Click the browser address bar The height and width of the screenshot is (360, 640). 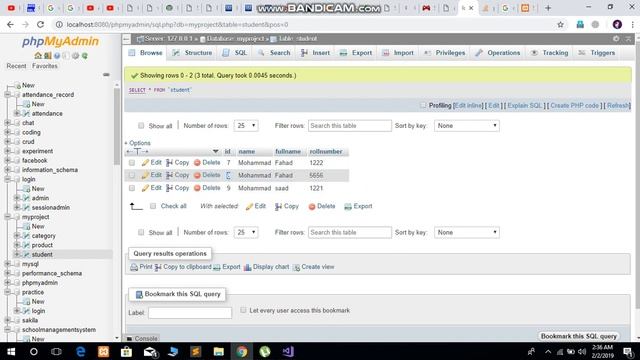click(x=306, y=24)
